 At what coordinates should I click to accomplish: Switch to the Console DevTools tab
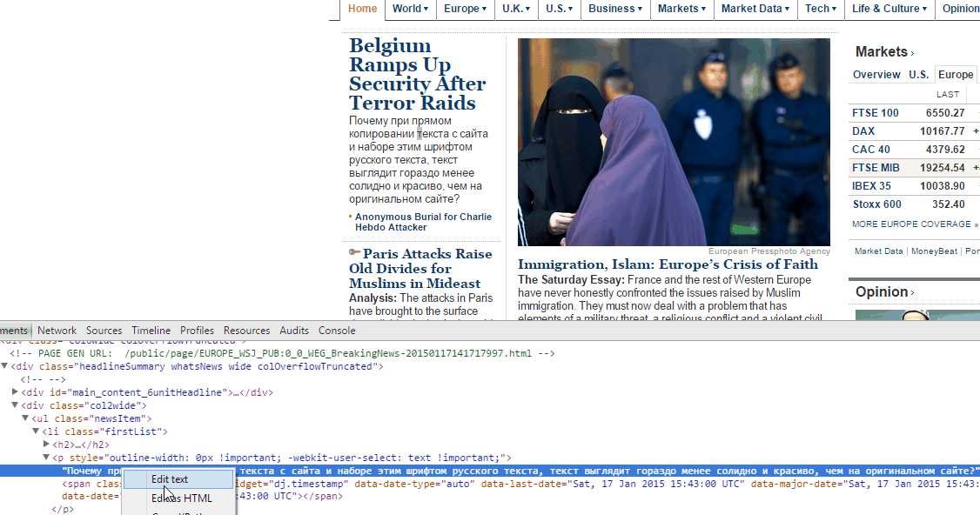point(337,331)
